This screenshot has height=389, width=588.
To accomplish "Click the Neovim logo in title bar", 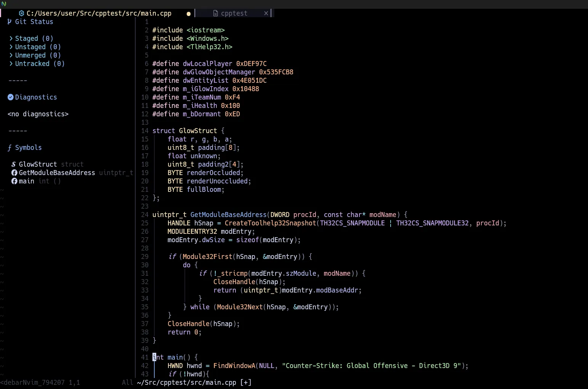I will point(3,4).
